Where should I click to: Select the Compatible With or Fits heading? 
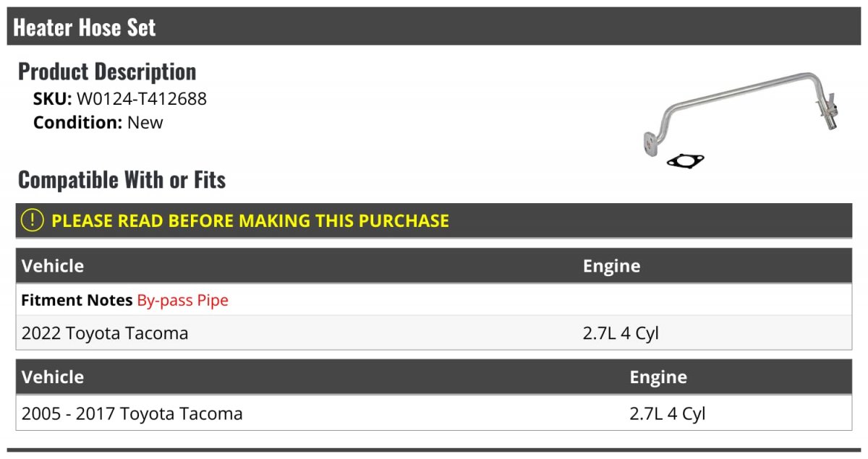click(122, 179)
